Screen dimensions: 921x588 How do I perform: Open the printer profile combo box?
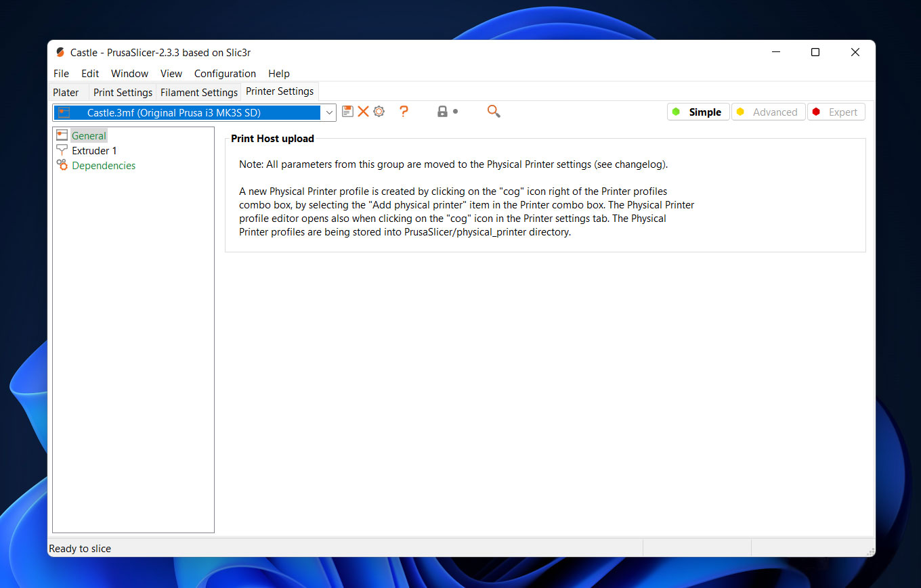(x=329, y=112)
